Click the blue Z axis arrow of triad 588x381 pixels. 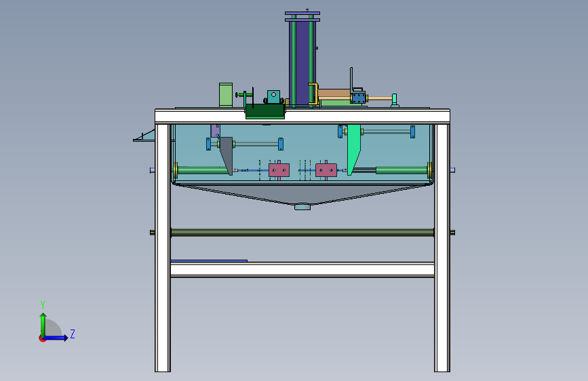56,338
